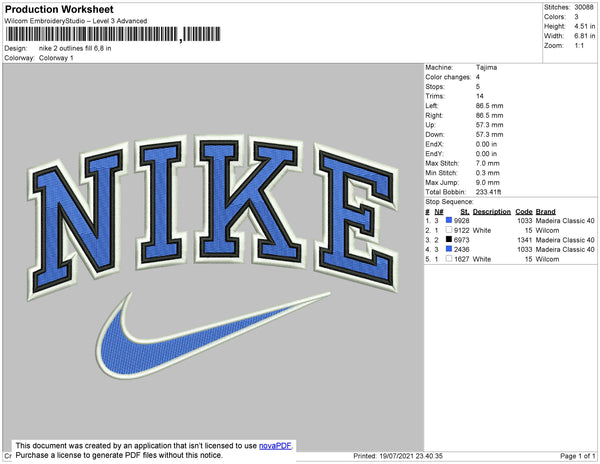Click the design name 'nike 2 outlines fill 6,8 in'

pos(75,48)
